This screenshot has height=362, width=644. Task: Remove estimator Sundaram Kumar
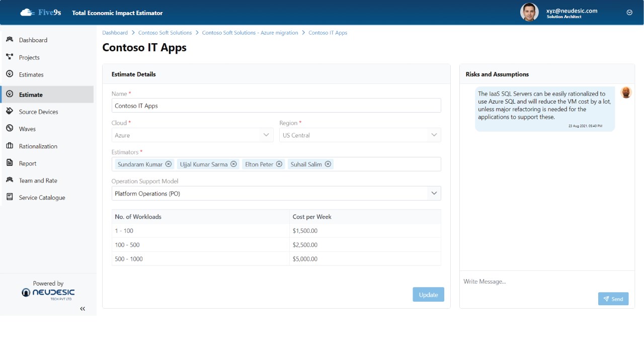point(169,164)
